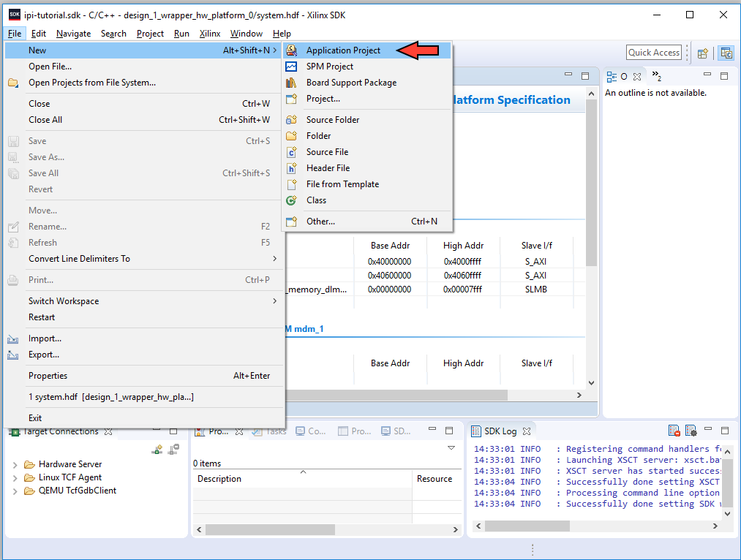Close the SDK Log tab

527,431
